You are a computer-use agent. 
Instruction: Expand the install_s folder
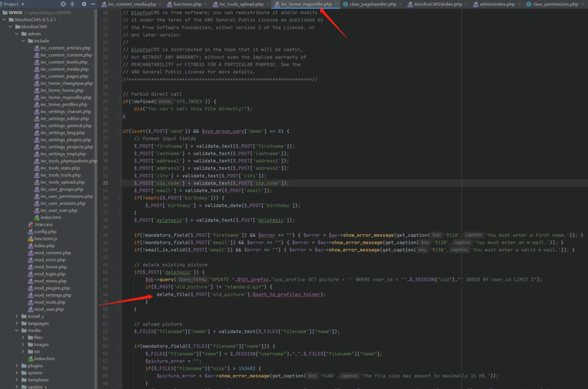(x=17, y=316)
